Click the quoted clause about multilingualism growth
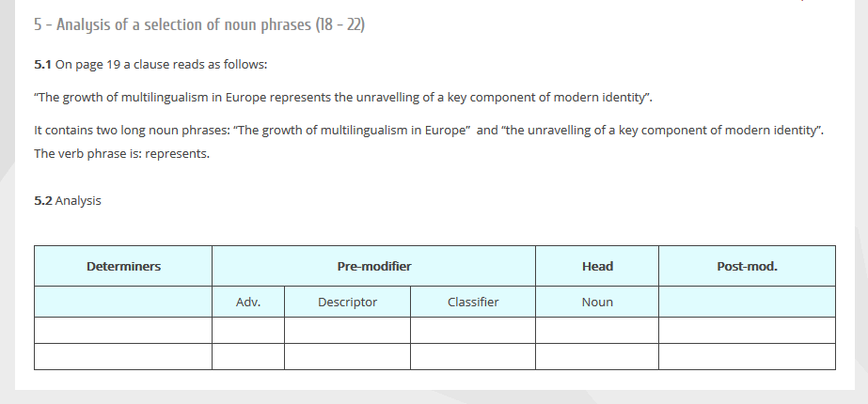868x404 pixels. click(343, 98)
